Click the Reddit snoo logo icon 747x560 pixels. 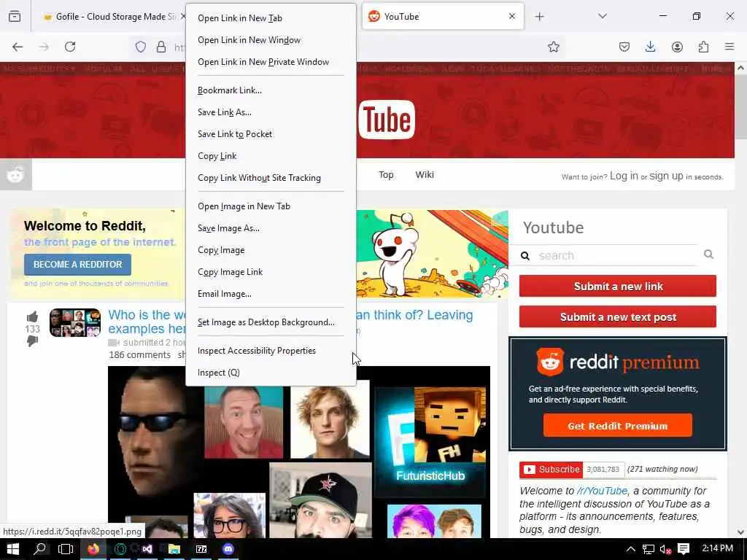(16, 175)
